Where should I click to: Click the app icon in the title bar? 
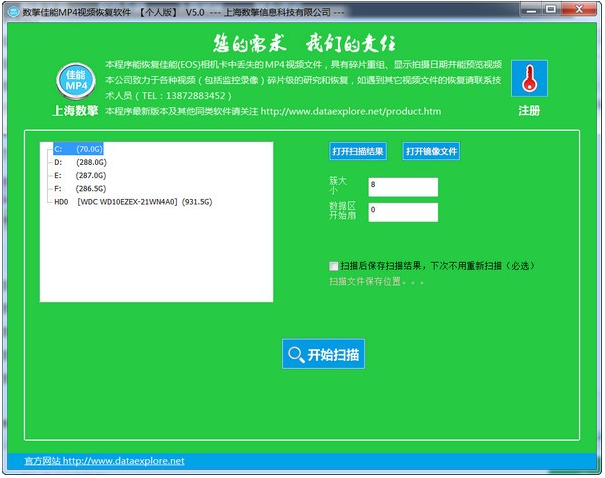click(x=11, y=9)
